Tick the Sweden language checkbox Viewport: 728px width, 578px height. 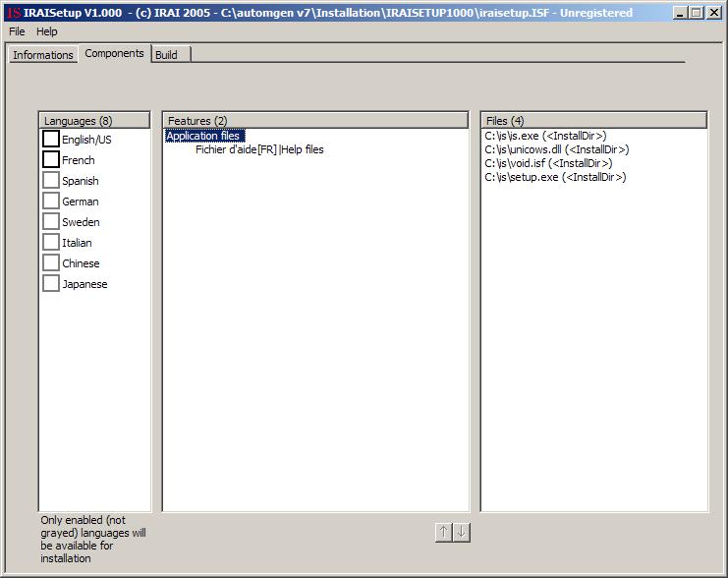coord(51,222)
